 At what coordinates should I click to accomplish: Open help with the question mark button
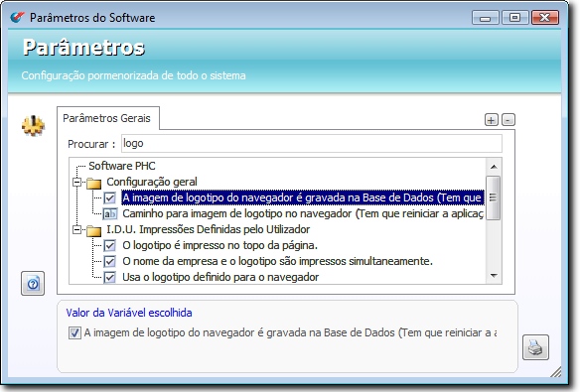[x=33, y=284]
